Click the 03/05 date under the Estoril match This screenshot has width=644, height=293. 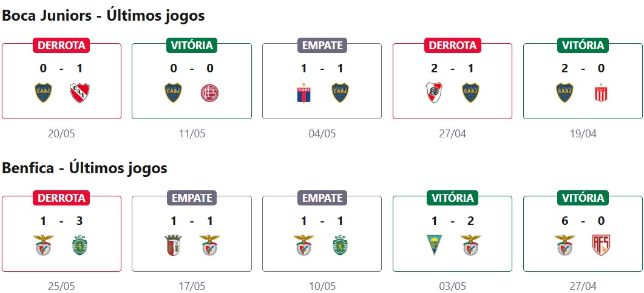pyautogui.click(x=452, y=286)
